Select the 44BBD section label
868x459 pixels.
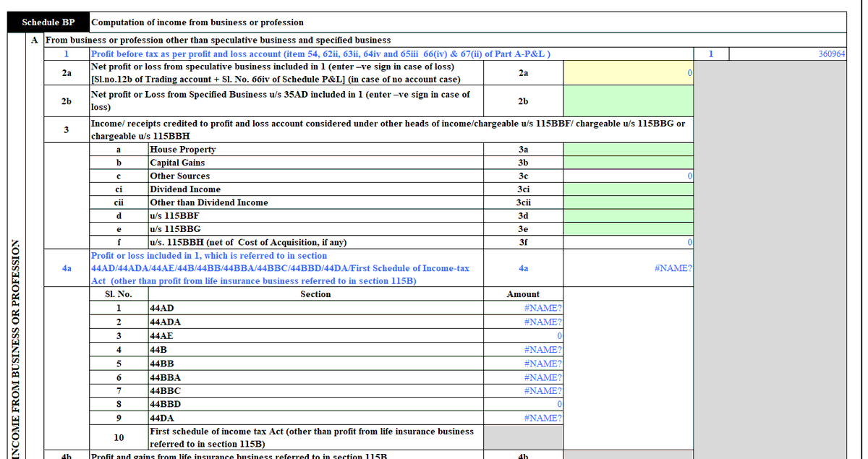[x=315, y=404]
